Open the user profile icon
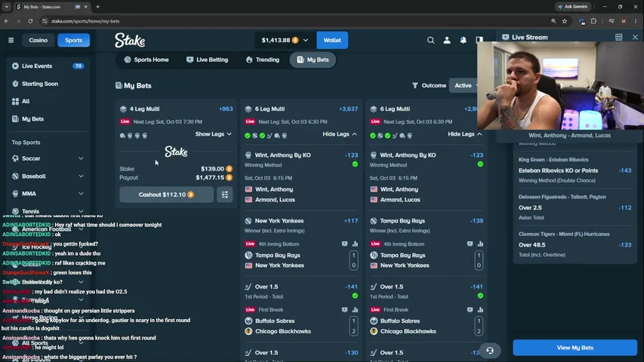This screenshot has width=644, height=362. [447, 40]
